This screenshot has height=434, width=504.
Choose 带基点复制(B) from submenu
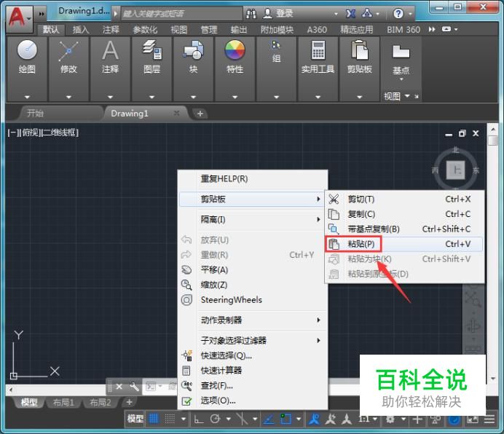pyautogui.click(x=404, y=229)
